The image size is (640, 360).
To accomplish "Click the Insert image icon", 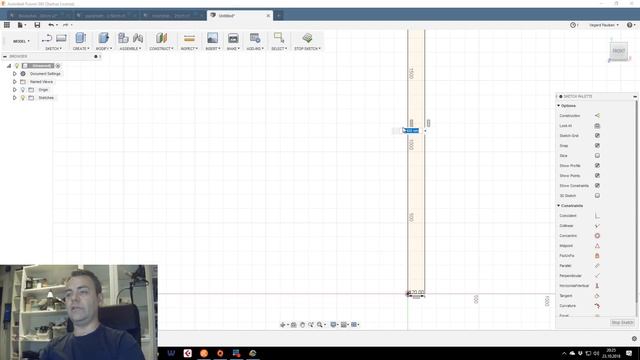I will [x=212, y=38].
